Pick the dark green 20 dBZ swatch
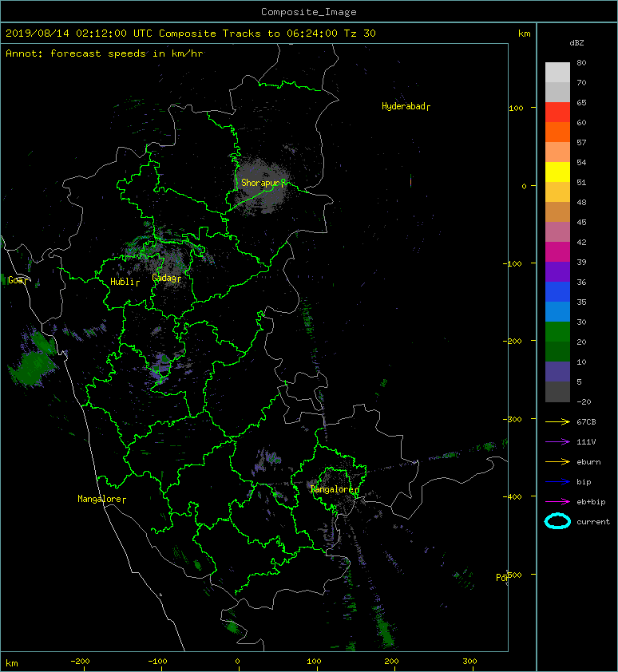The height and width of the screenshot is (672, 618). [557, 351]
